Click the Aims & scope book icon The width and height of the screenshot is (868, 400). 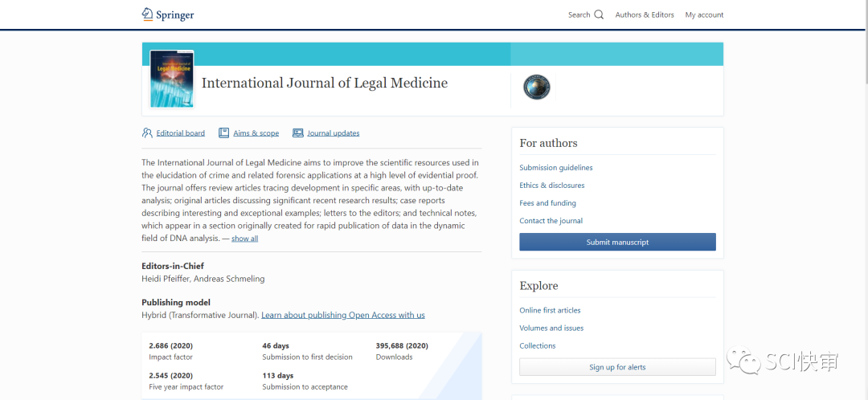(x=224, y=133)
